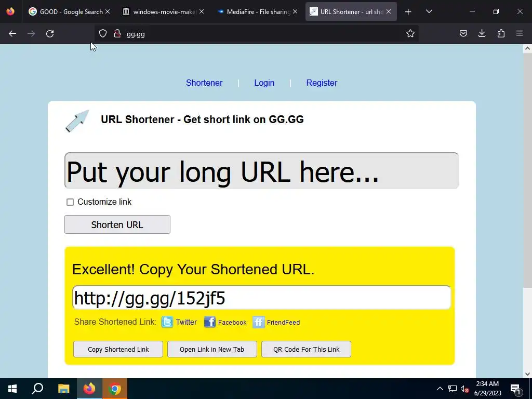532x399 pixels.
Task: Open Windows taskbar search
Action: tap(37, 389)
